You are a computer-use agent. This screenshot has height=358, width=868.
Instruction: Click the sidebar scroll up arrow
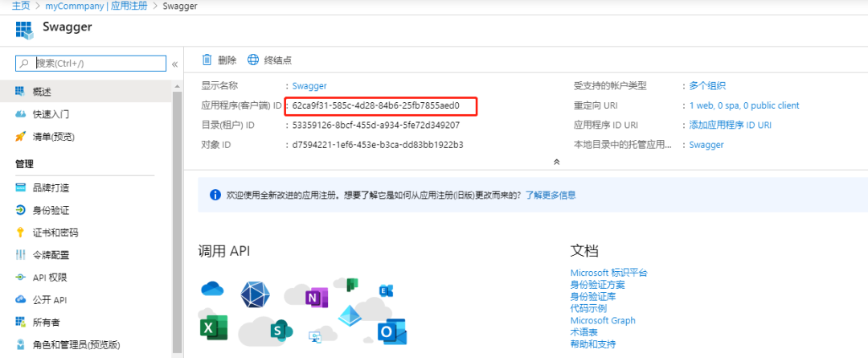pos(177,87)
